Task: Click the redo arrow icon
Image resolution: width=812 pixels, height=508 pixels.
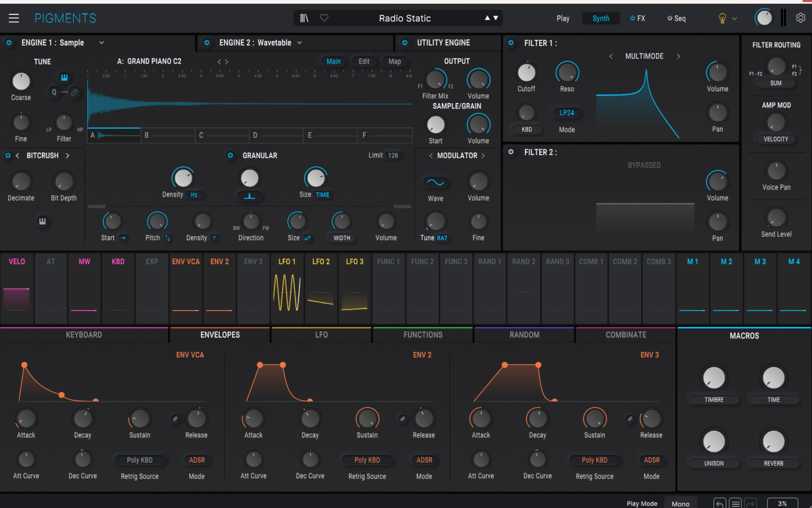Action: (751, 504)
